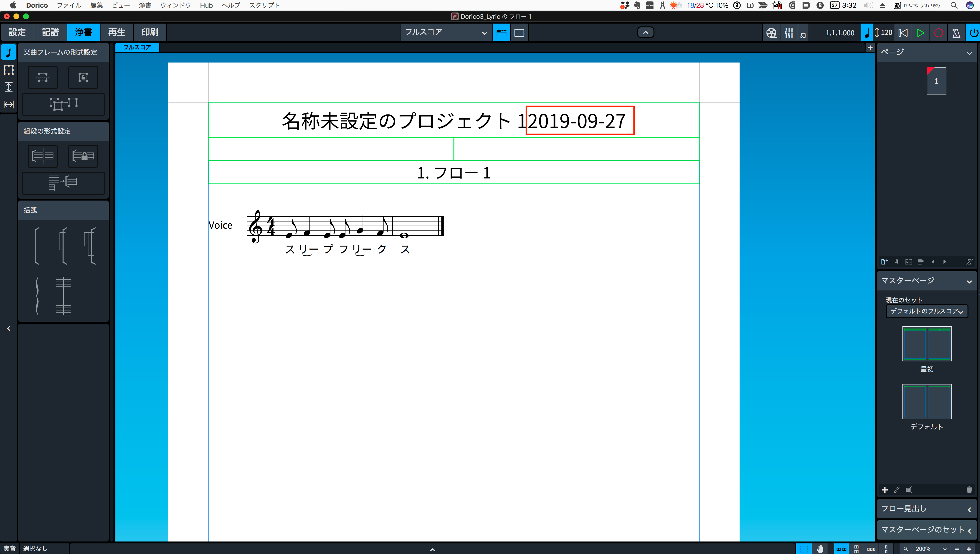The height and width of the screenshot is (554, 980).
Task: Click the remove page overrides icon
Action: tap(969, 262)
